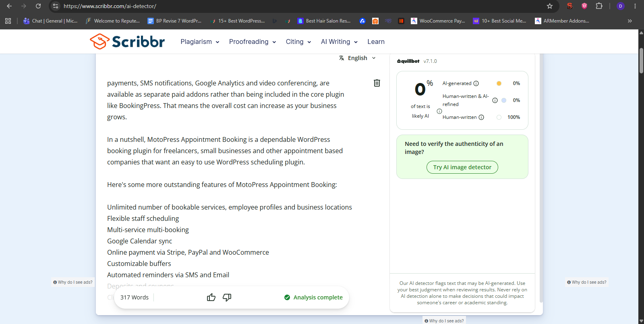Click the Human-written 100% value
The image size is (644, 324).
pyautogui.click(x=514, y=117)
